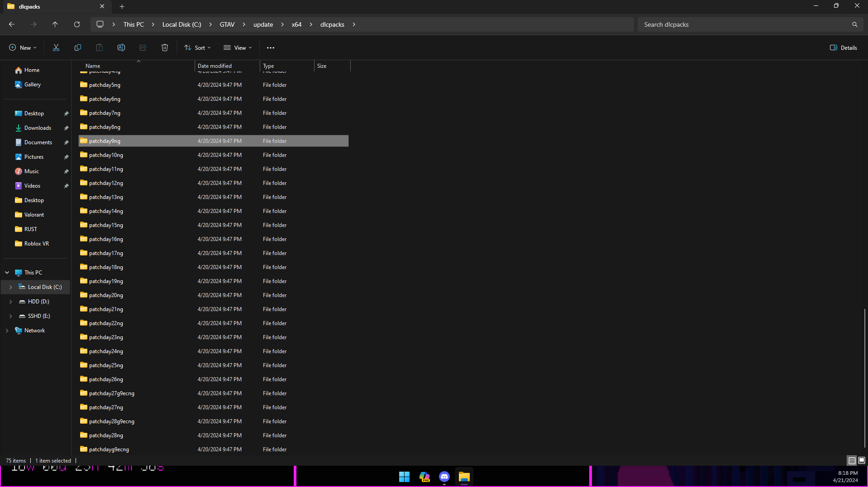Image resolution: width=868 pixels, height=487 pixels.
Task: Click the Search dlcpacks input field
Action: click(744, 24)
